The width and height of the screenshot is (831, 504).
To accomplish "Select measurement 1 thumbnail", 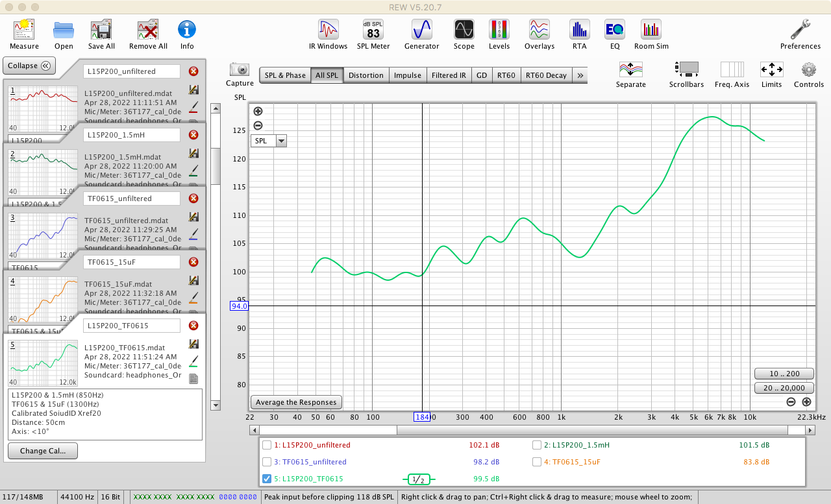I will pos(43,109).
